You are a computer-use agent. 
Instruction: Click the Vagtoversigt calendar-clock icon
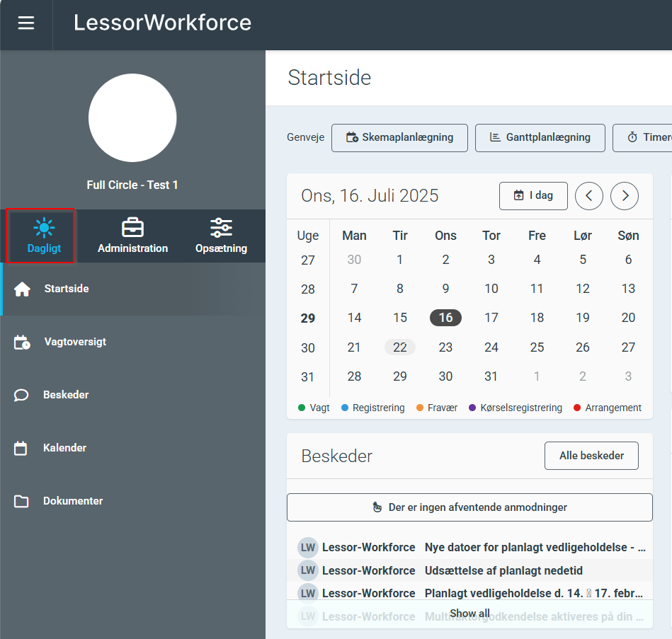click(x=23, y=342)
